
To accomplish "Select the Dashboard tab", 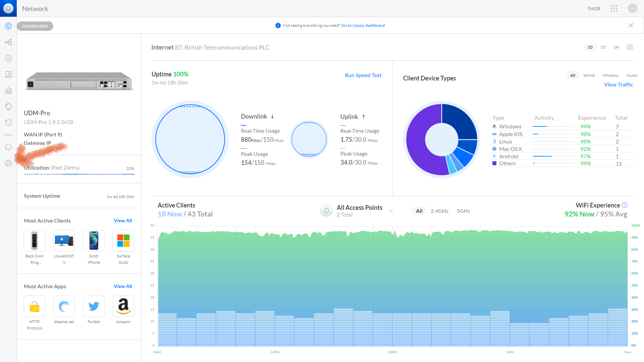I will [35, 26].
